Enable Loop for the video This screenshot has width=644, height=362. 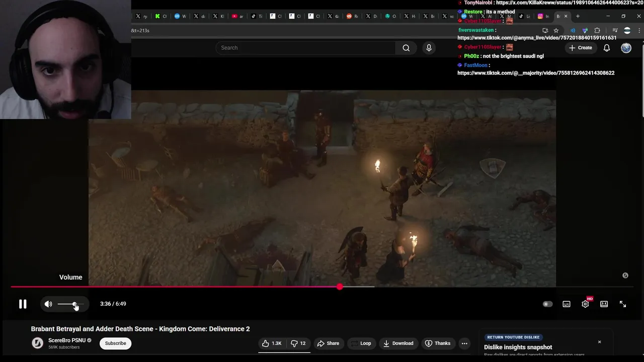tap(361, 343)
